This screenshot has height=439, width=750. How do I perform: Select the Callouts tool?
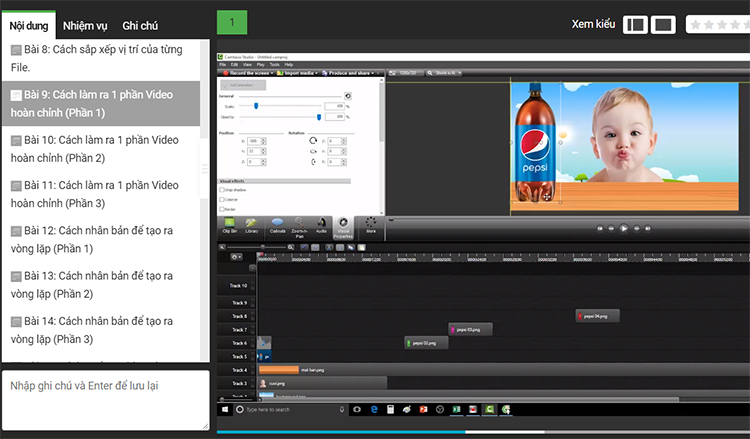pos(277,225)
